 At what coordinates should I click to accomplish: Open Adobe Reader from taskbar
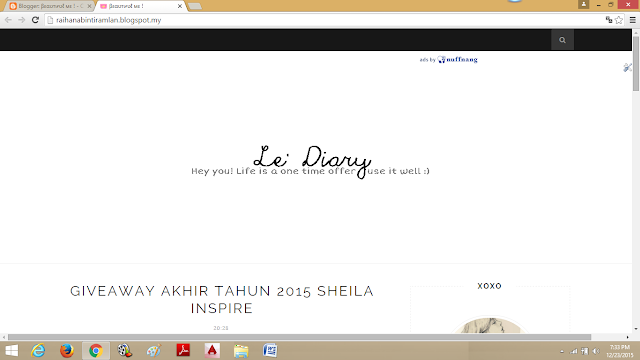(183, 351)
